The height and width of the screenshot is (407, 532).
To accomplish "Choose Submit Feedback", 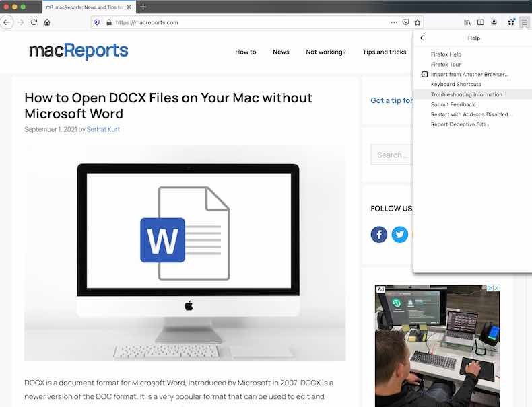I will coord(455,104).
